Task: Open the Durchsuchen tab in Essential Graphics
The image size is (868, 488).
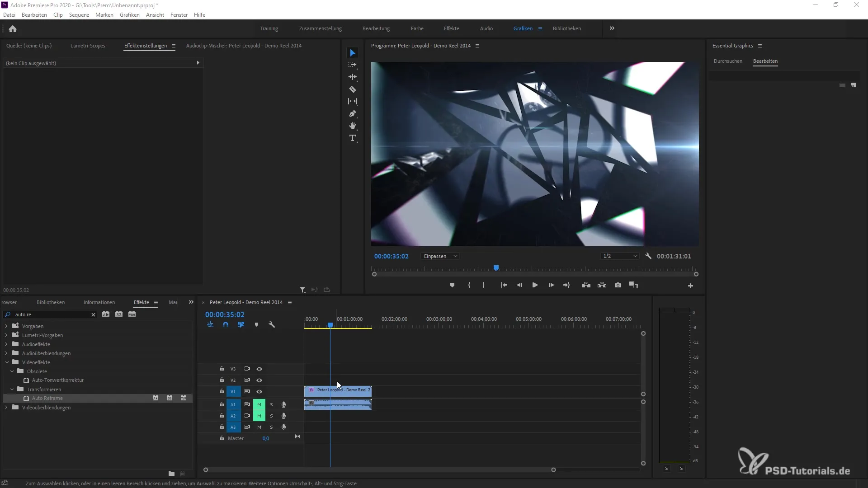Action: (x=728, y=61)
